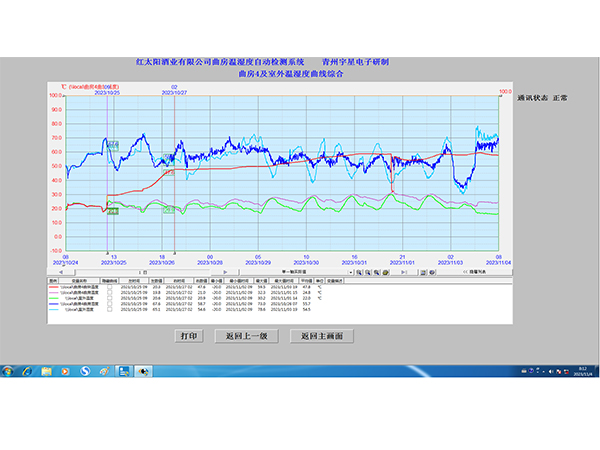Click the 隐藏曲线 column header in the table
This screenshot has height=450, width=600.
(110, 281)
